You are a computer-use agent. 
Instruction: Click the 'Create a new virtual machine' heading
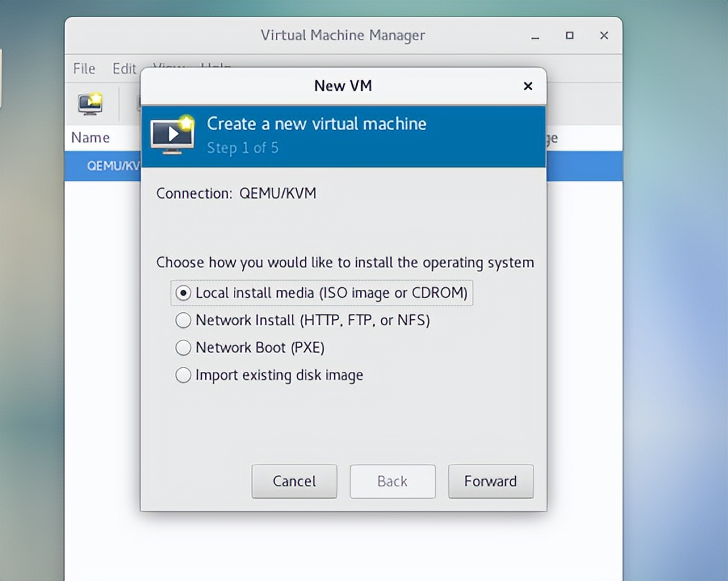[x=317, y=124]
